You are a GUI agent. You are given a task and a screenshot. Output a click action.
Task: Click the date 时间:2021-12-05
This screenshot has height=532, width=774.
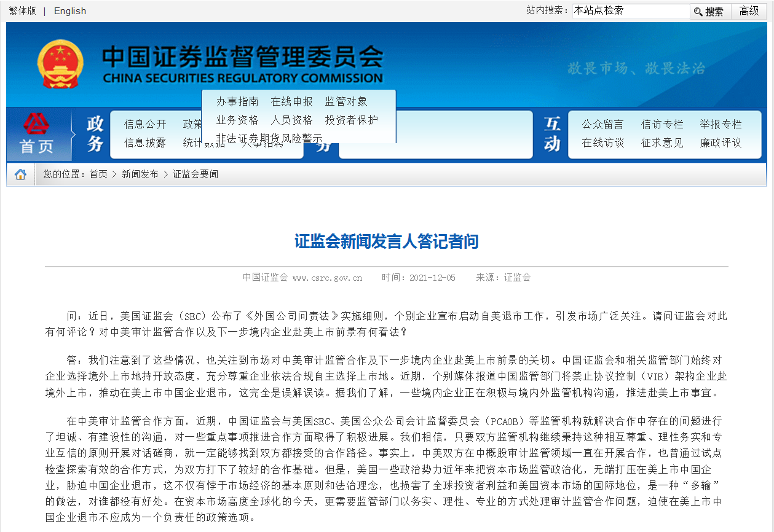coord(419,278)
